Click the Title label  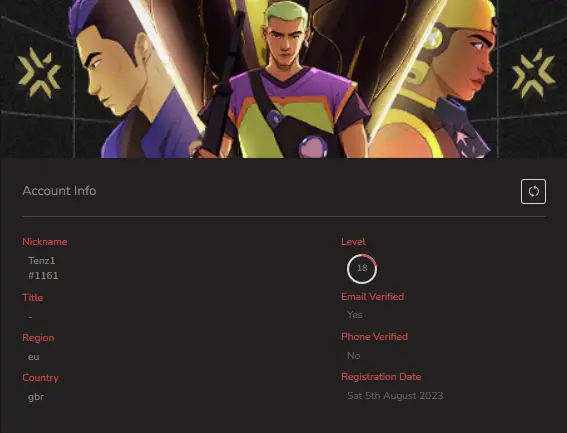pyautogui.click(x=33, y=297)
